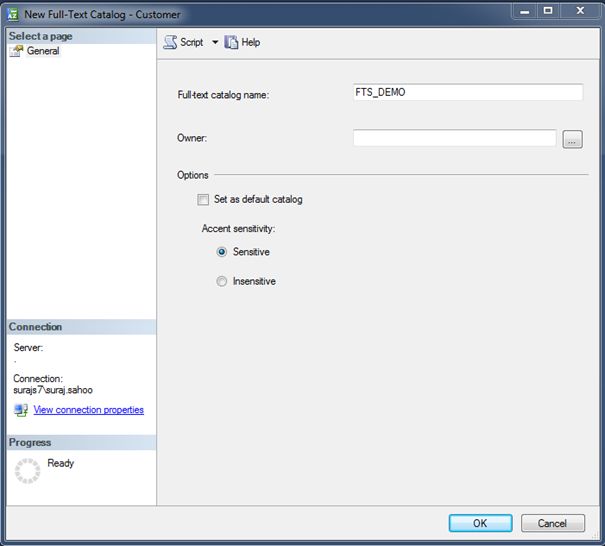Click the Ready status text
This screenshot has height=546, width=605.
point(61,463)
